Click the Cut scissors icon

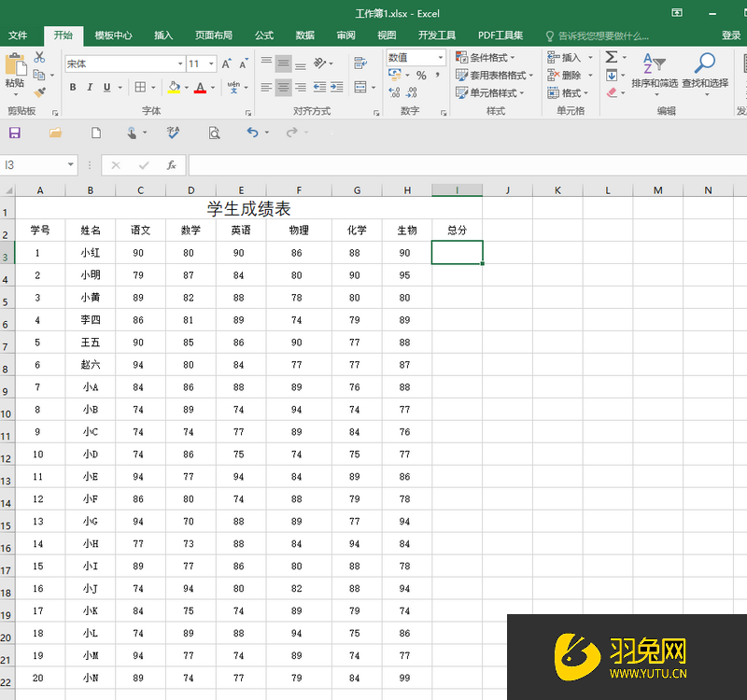[39, 57]
